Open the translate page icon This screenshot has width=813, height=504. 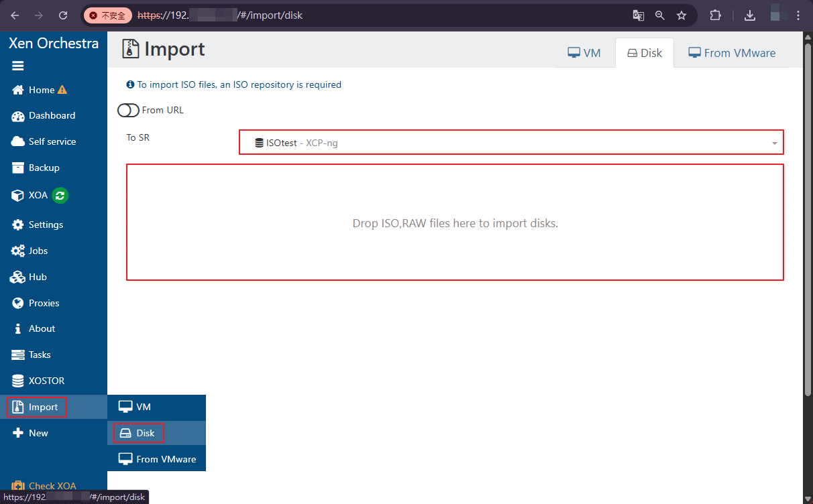638,15
